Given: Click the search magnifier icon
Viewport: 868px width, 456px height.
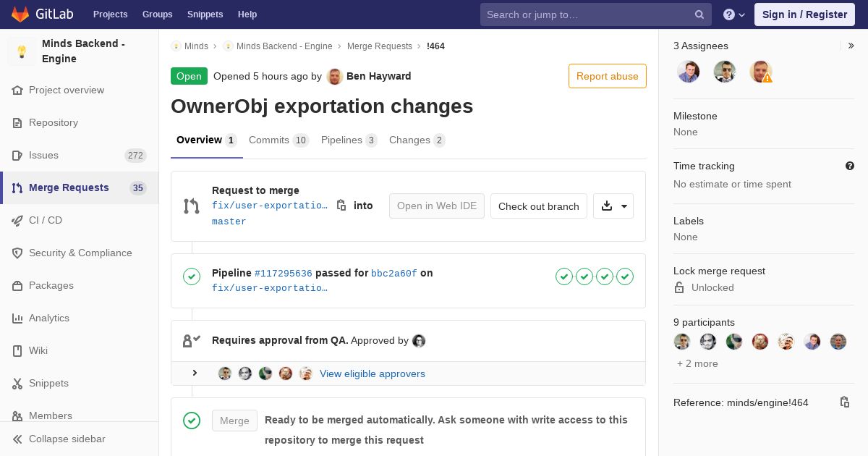Looking at the screenshot, I should (x=699, y=14).
